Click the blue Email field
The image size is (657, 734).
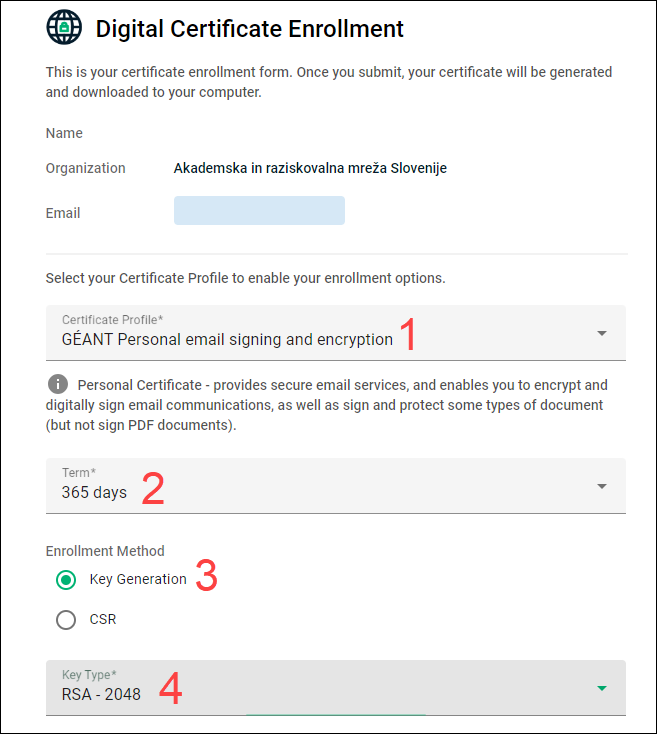[259, 211]
